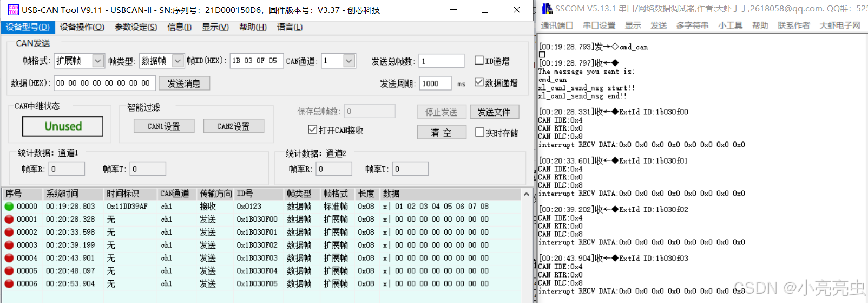Click the 帧格式 column header
This screenshot has width=868, height=303.
coord(338,194)
